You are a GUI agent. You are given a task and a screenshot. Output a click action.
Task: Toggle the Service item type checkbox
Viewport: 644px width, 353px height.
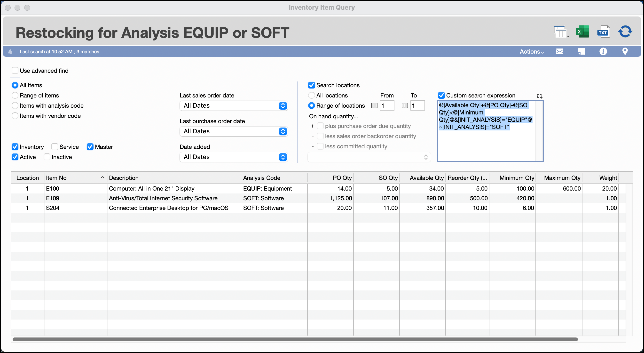[x=55, y=147]
